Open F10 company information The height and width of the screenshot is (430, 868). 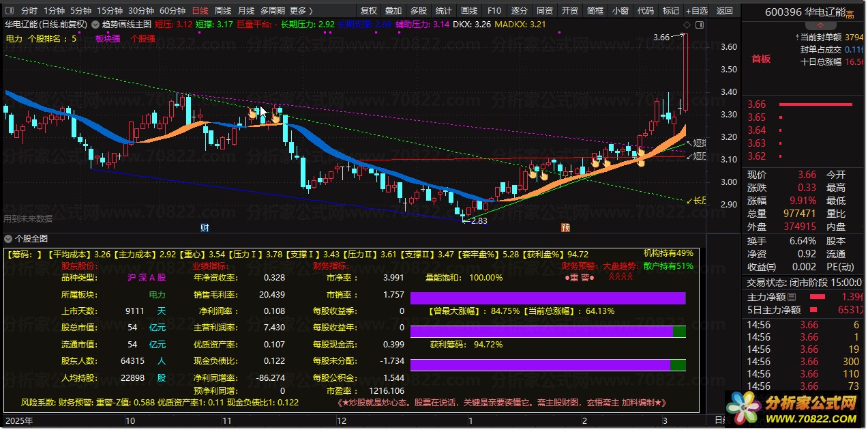click(494, 11)
